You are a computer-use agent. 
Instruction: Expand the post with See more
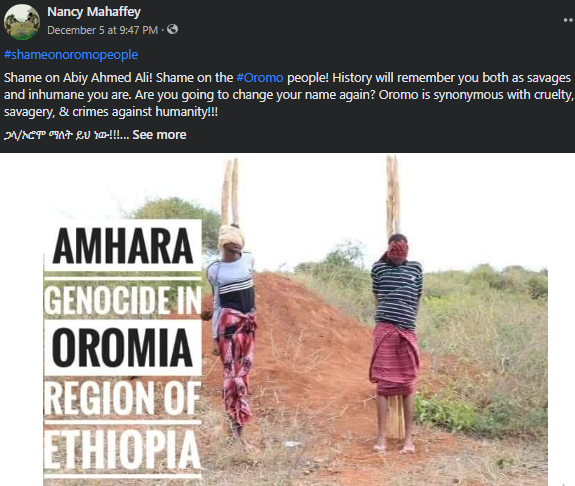click(159, 135)
